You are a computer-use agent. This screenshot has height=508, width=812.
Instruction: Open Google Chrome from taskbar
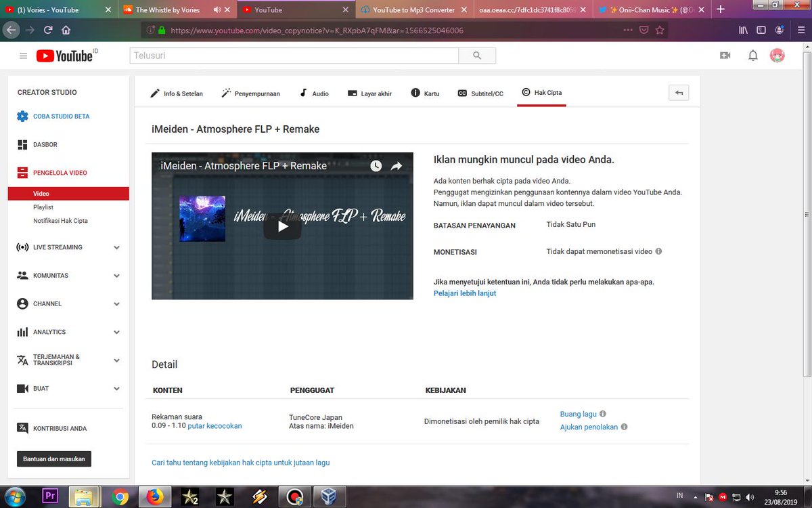(120, 496)
